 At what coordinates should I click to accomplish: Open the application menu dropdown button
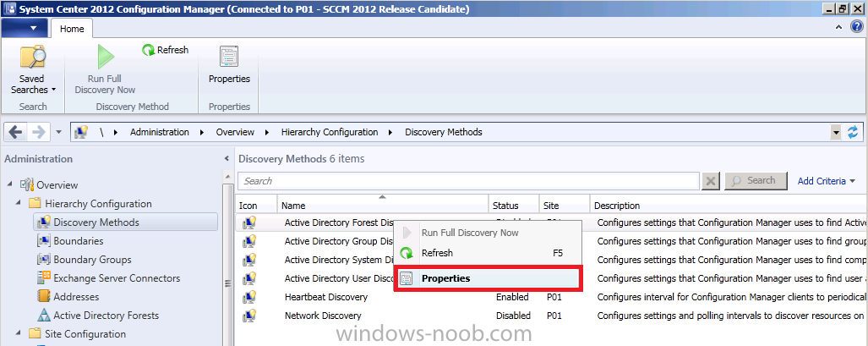point(25,28)
